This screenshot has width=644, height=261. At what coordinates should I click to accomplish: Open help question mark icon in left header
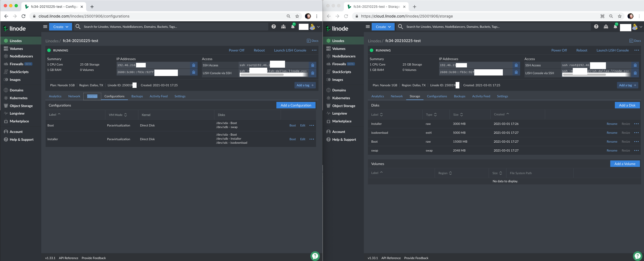click(274, 26)
